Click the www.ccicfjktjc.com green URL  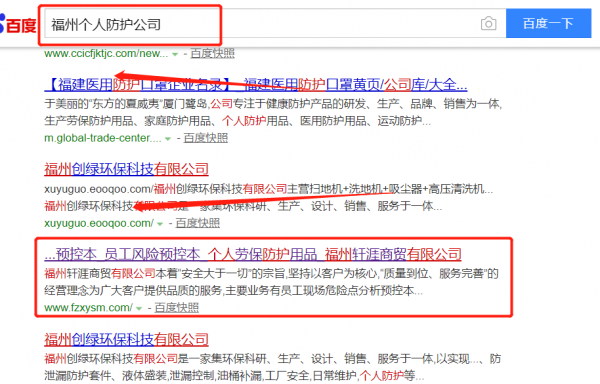coord(106,54)
